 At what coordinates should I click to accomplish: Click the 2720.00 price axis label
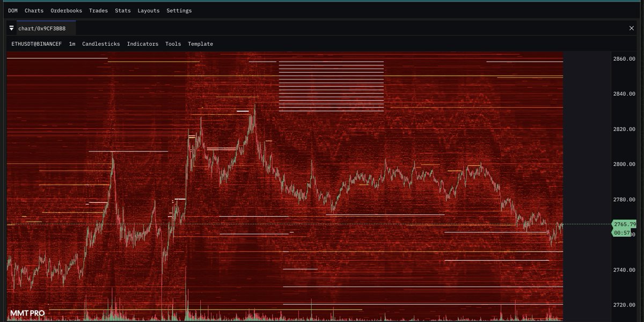[624, 305]
